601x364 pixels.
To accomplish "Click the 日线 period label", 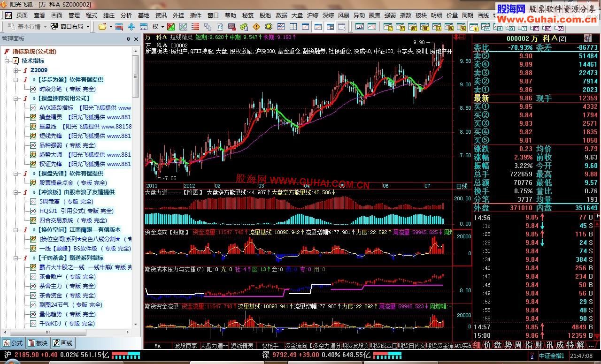I will (462, 186).
